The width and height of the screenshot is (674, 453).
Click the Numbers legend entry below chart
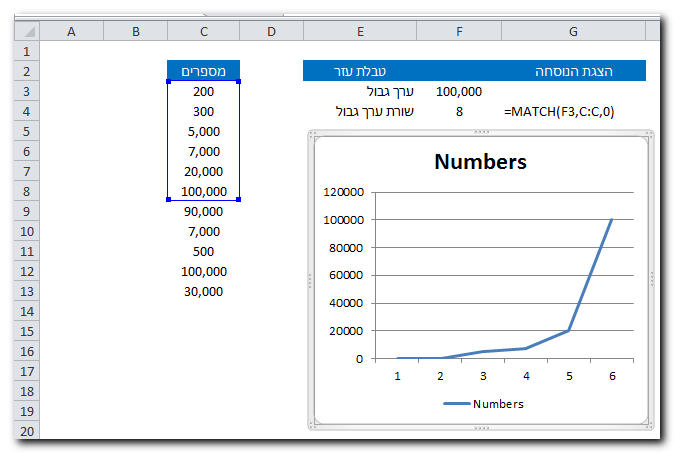coord(484,404)
